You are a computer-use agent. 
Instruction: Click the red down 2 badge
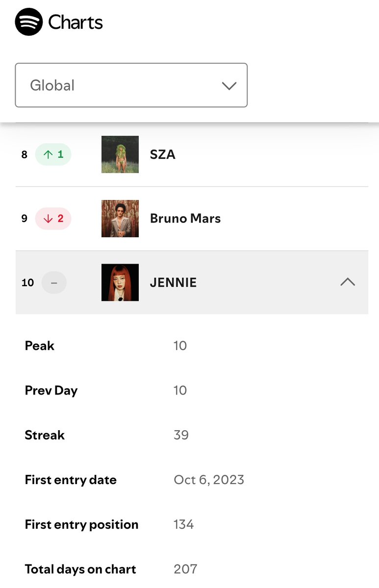(53, 219)
